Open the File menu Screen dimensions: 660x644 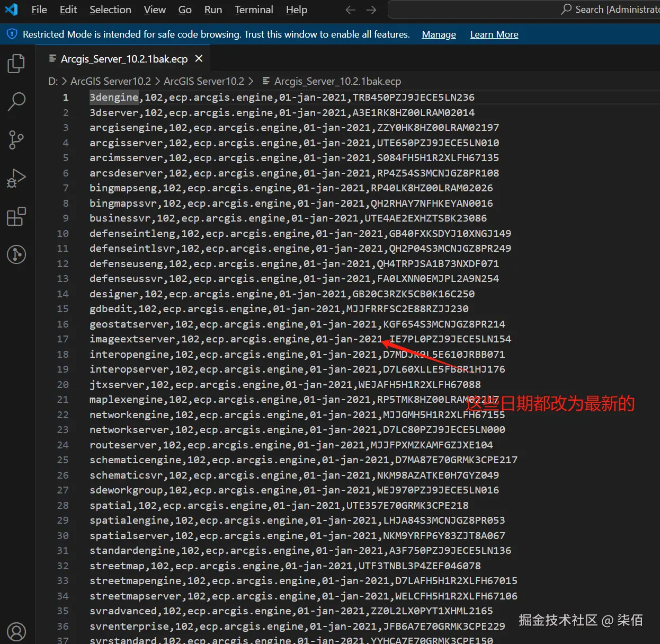click(x=39, y=10)
